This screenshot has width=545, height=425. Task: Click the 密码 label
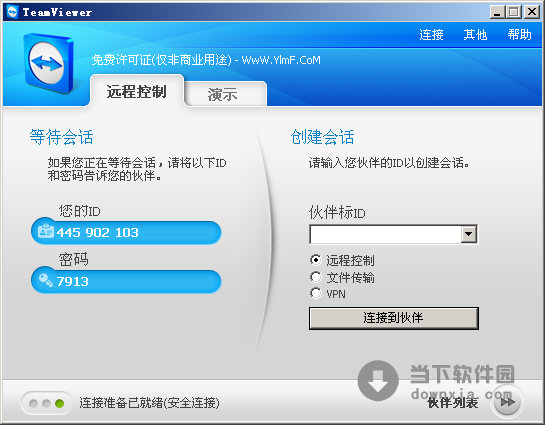click(x=73, y=260)
